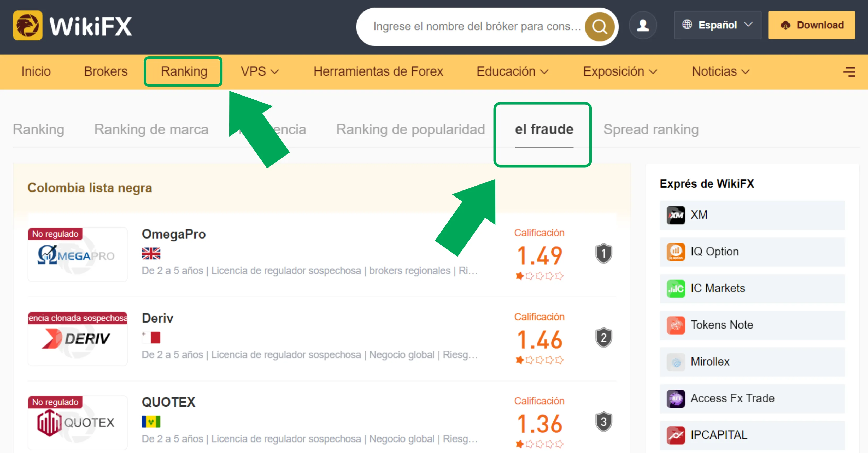Open XM in Exprés de WikiFX
This screenshot has height=453, width=868.
(752, 215)
